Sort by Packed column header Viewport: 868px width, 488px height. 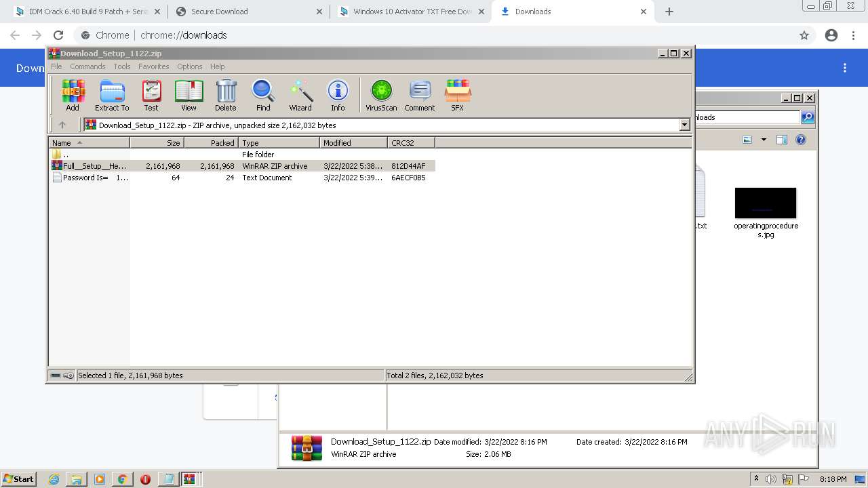pyautogui.click(x=211, y=142)
